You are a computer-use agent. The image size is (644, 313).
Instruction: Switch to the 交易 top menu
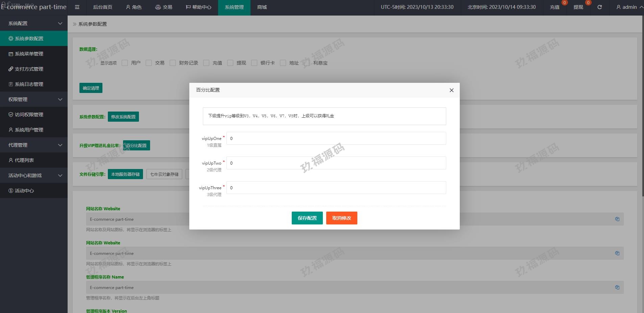click(164, 7)
